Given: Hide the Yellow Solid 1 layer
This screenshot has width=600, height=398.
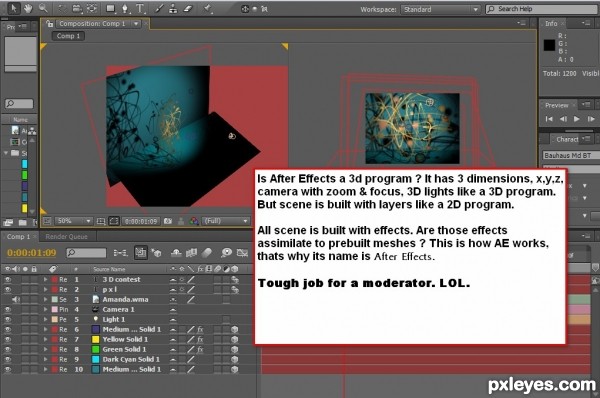Looking at the screenshot, I should pos(8,339).
